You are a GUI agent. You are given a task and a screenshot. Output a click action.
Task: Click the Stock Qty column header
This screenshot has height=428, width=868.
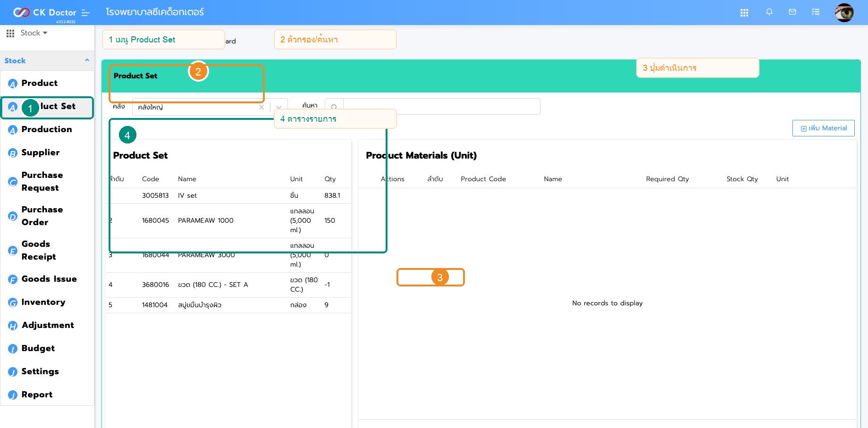(x=742, y=179)
